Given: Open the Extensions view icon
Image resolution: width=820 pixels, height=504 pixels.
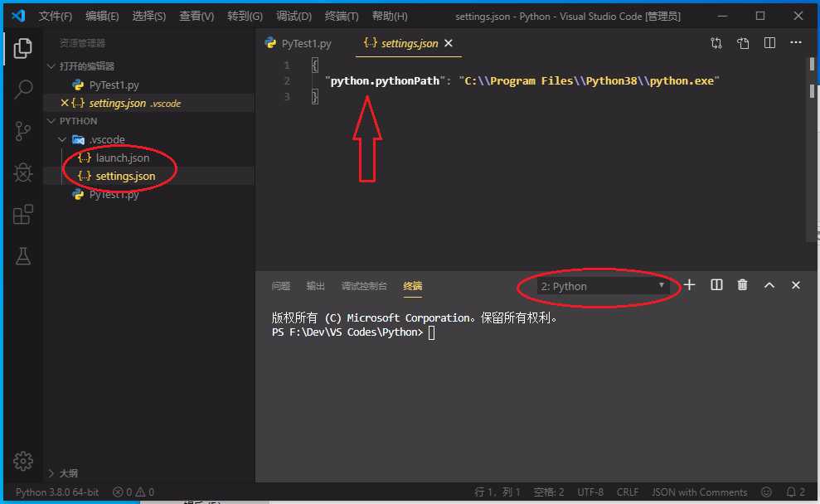Looking at the screenshot, I should pos(23,215).
